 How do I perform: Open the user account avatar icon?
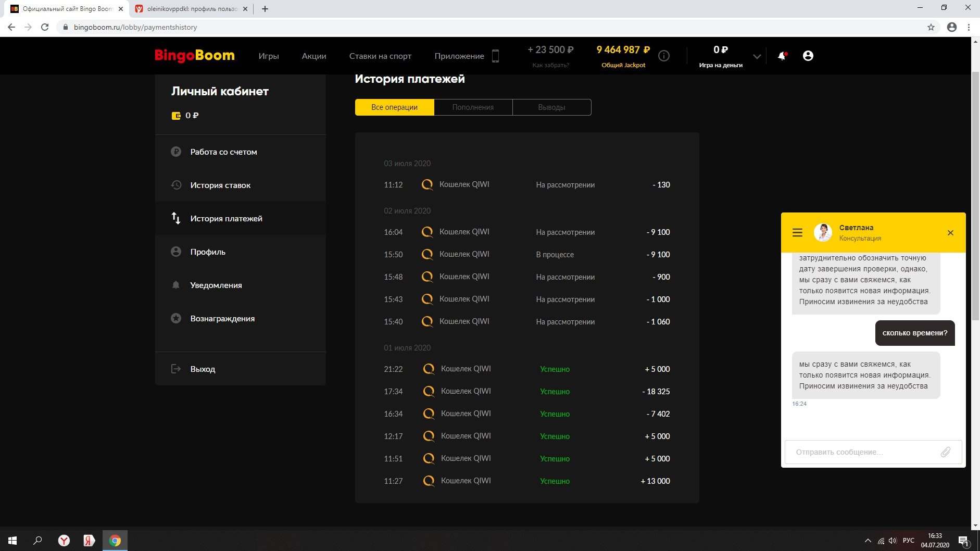pyautogui.click(x=808, y=56)
